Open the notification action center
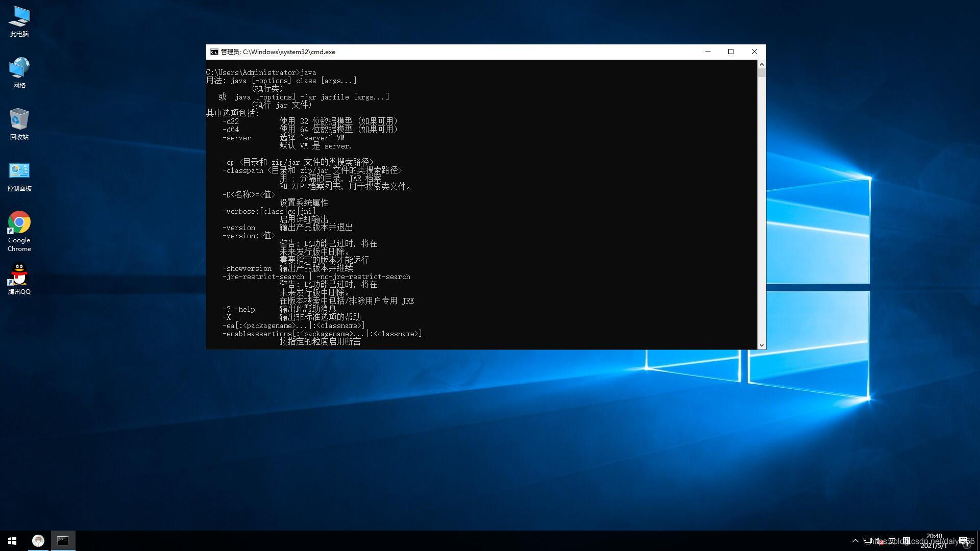The width and height of the screenshot is (980, 551). (x=964, y=541)
